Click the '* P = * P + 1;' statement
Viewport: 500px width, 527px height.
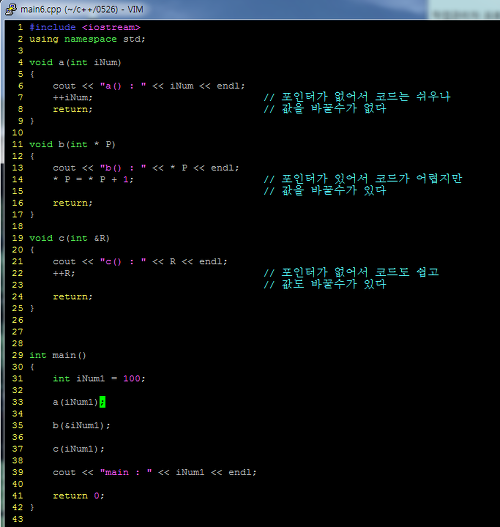[x=93, y=179]
